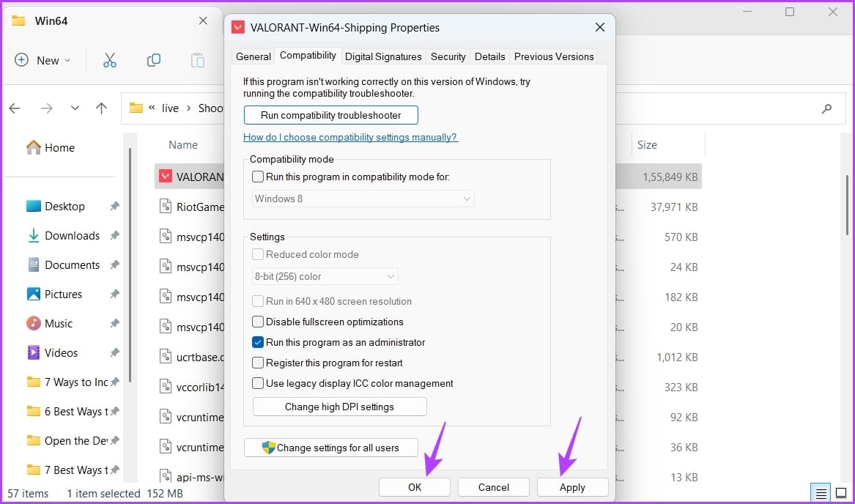Viewport: 855px width, 504px height.
Task: Click the shield icon on Change settings for all users
Action: (268, 448)
